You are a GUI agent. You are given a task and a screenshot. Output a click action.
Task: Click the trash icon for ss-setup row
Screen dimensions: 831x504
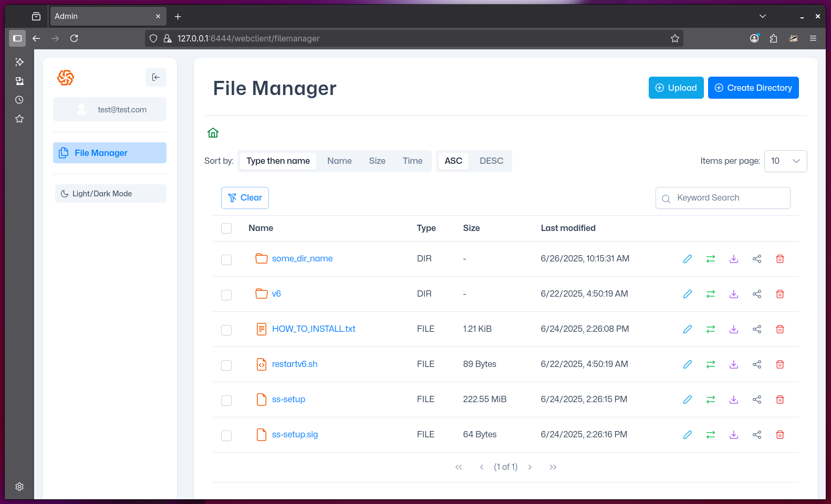tap(780, 400)
